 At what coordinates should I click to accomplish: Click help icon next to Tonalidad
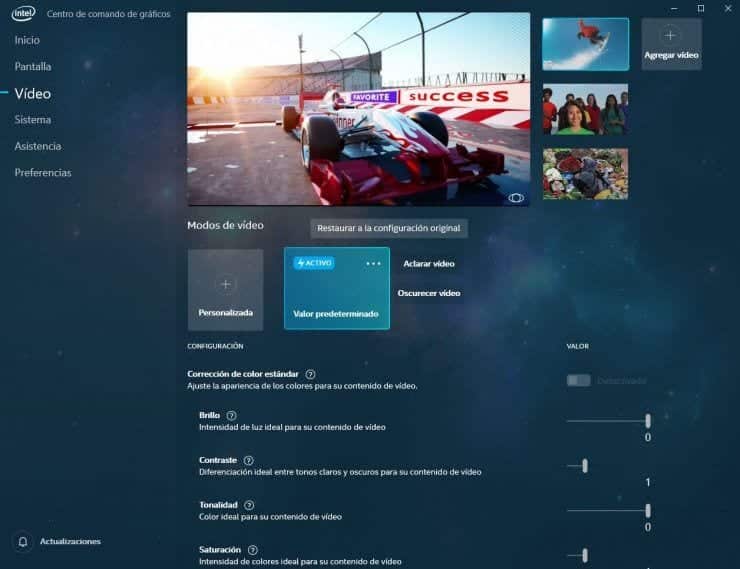[x=249, y=505]
